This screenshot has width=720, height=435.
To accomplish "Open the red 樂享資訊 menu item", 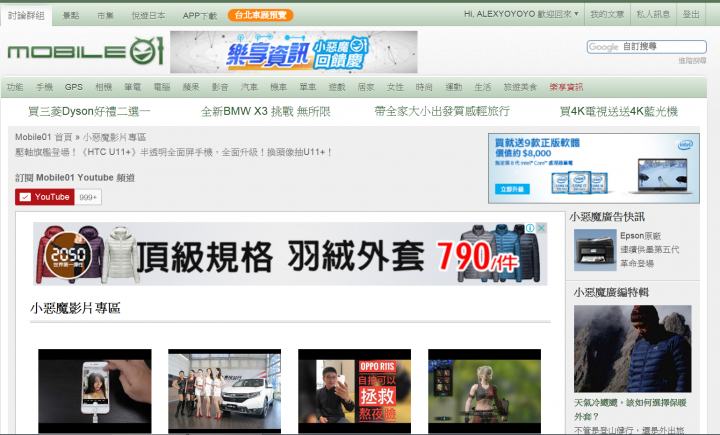I will pyautogui.click(x=566, y=87).
